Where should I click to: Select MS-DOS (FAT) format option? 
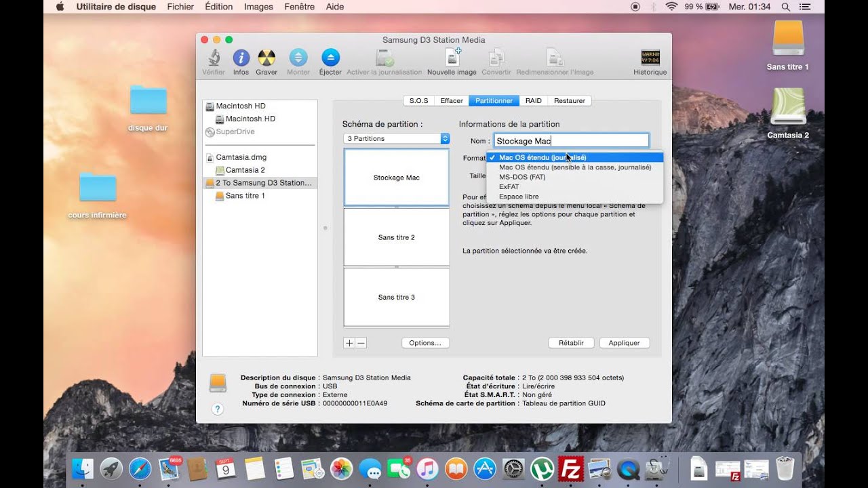coord(574,177)
